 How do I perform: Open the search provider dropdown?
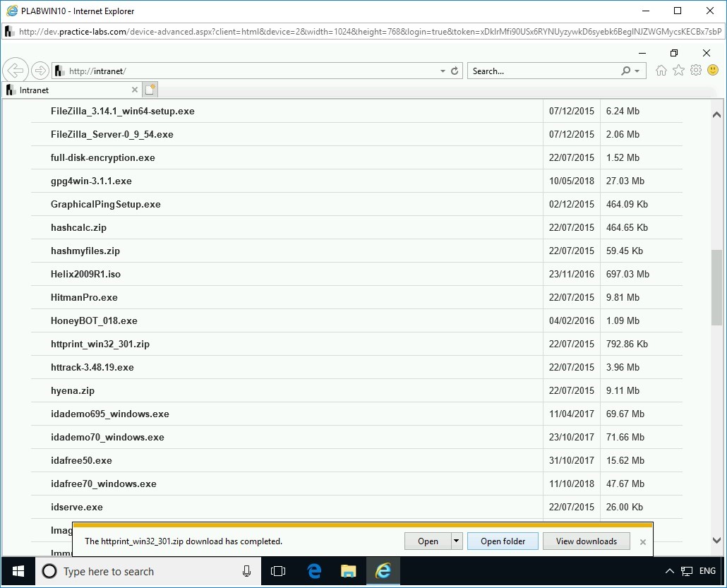click(x=637, y=71)
